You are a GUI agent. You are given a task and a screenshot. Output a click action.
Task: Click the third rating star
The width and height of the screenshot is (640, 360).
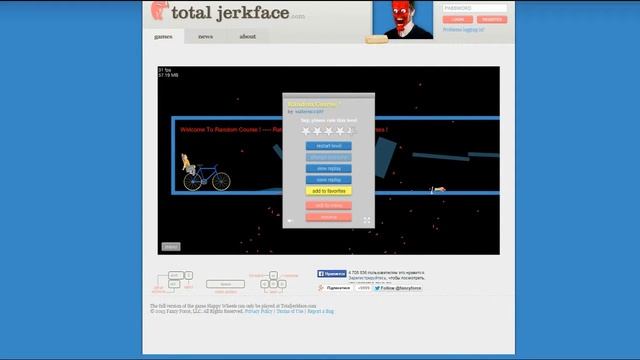(x=328, y=131)
